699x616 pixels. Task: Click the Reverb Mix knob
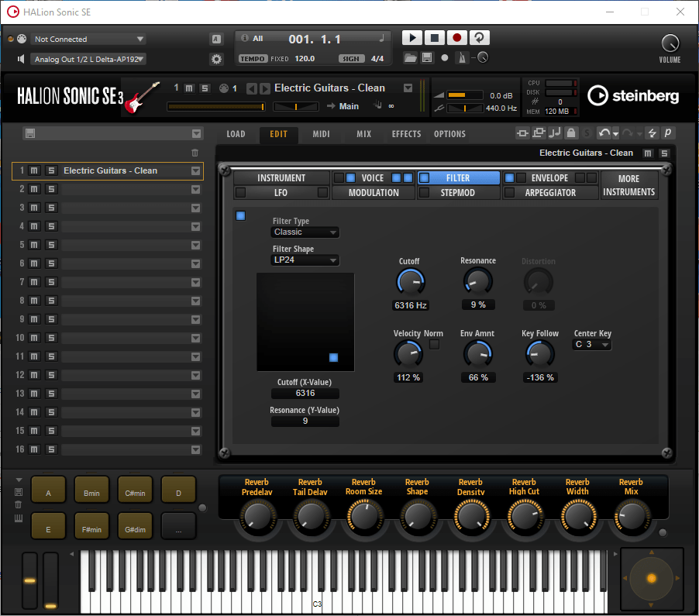[632, 517]
